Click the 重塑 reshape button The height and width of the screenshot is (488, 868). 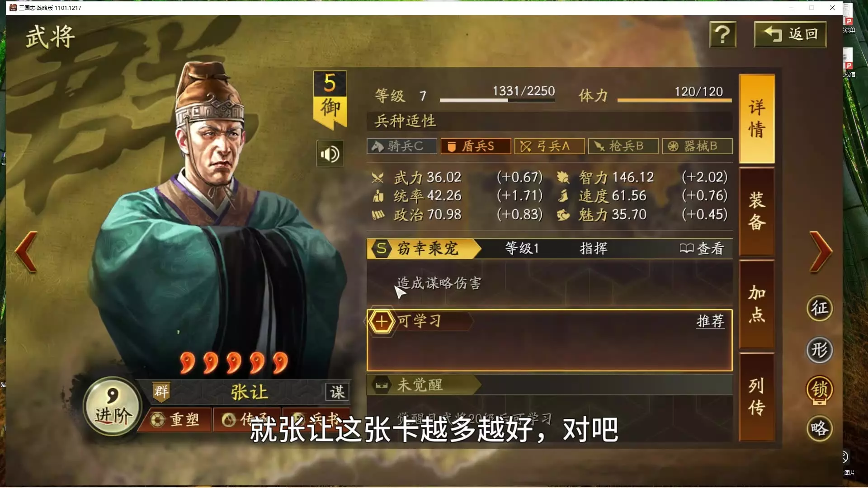[176, 419]
